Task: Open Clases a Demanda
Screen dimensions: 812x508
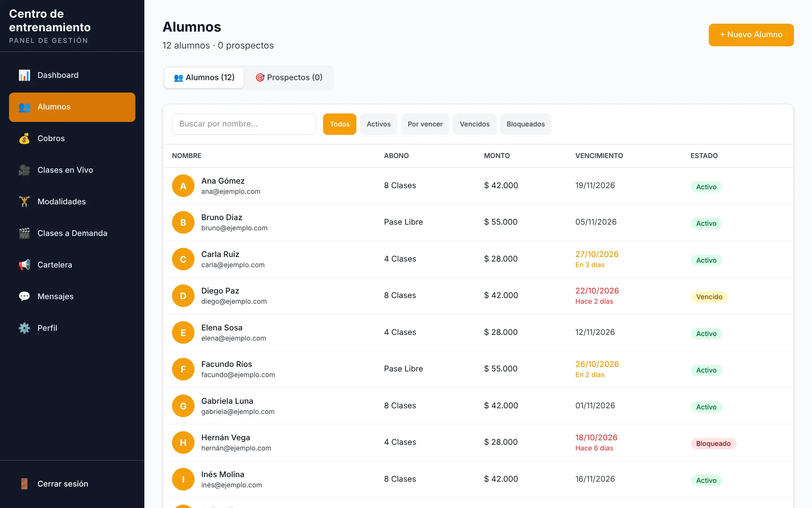Action: point(72,233)
